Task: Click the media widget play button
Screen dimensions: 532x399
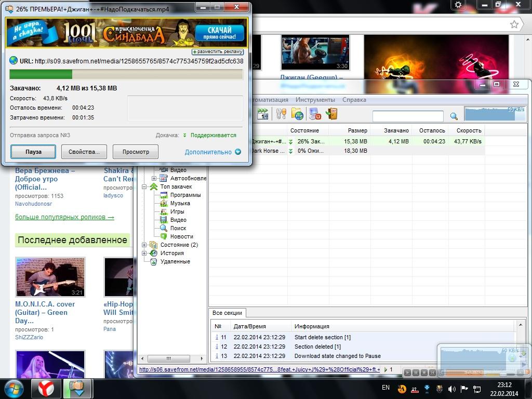Action: tap(408, 373)
